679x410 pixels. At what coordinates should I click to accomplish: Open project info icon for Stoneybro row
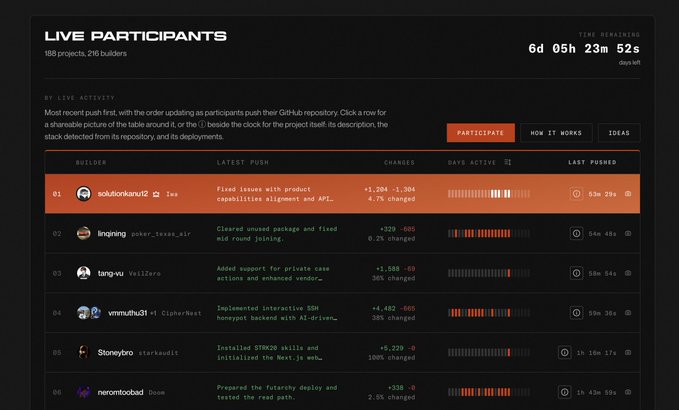coord(565,352)
